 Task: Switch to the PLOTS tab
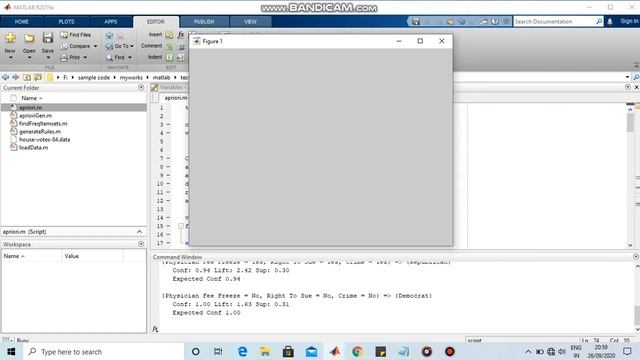point(66,22)
